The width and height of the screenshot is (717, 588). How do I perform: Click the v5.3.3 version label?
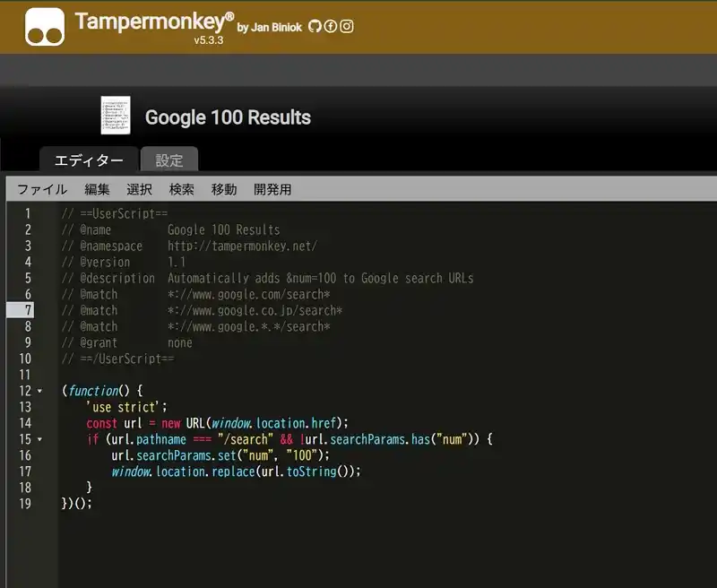click(209, 40)
